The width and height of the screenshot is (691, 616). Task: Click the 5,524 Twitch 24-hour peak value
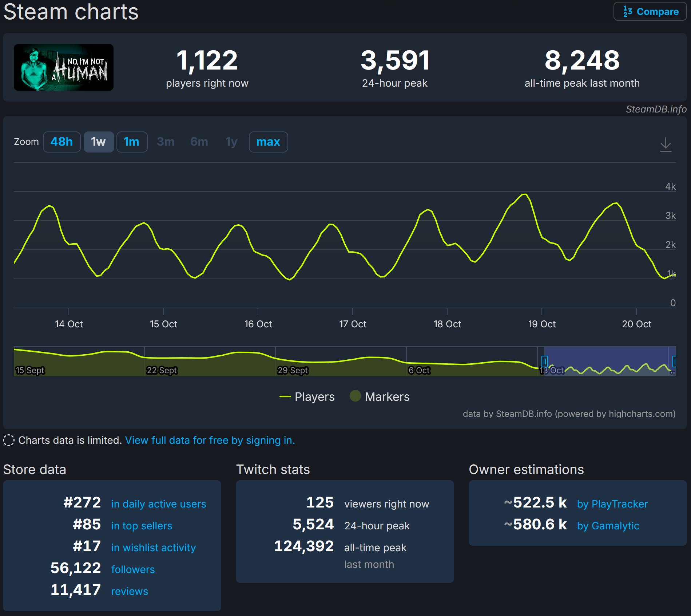click(x=313, y=524)
